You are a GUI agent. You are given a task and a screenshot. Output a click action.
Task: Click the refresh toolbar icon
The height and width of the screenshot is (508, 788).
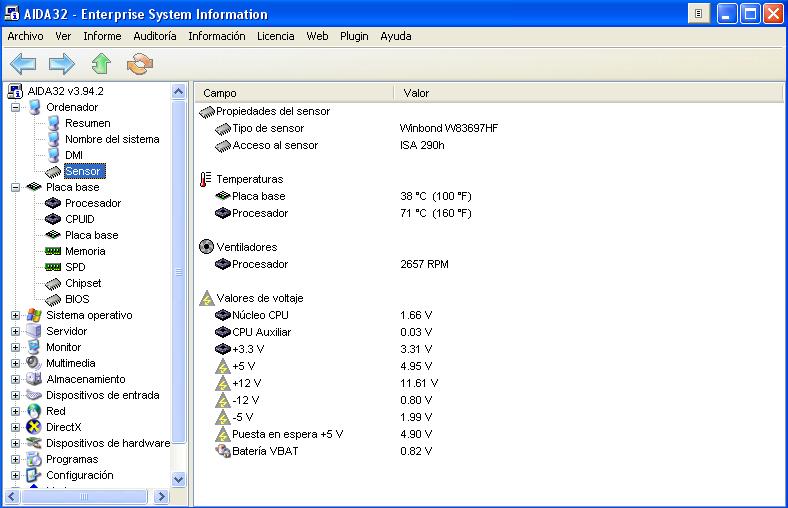[139, 65]
